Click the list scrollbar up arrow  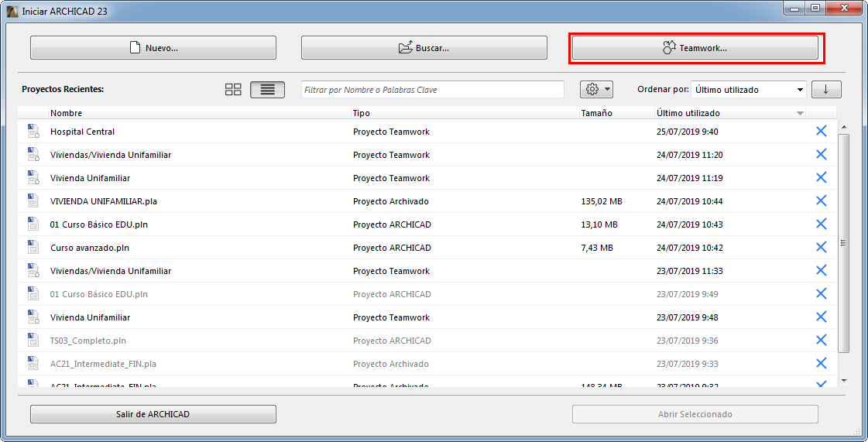point(844,127)
